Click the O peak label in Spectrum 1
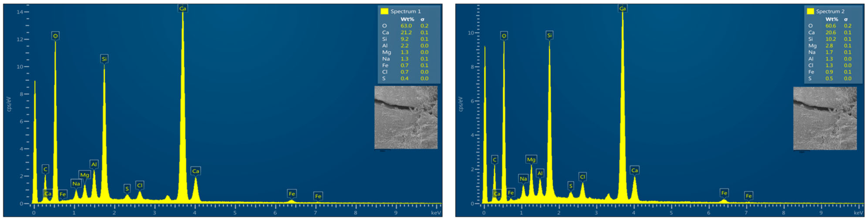The image size is (868, 221). [x=55, y=36]
